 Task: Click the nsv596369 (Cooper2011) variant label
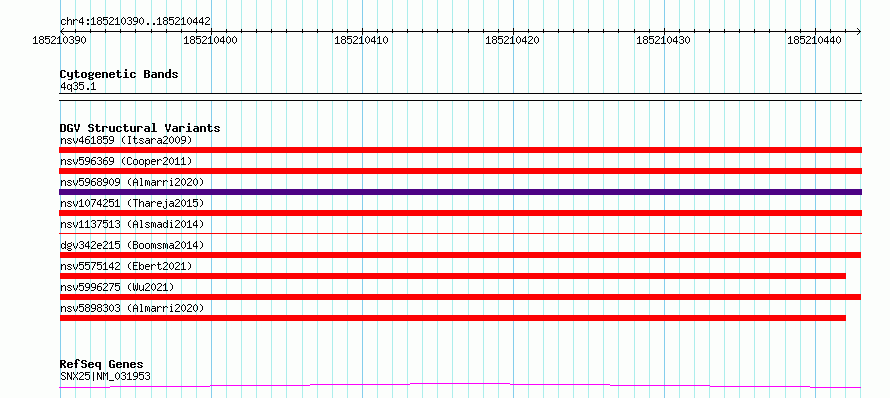tap(126, 161)
